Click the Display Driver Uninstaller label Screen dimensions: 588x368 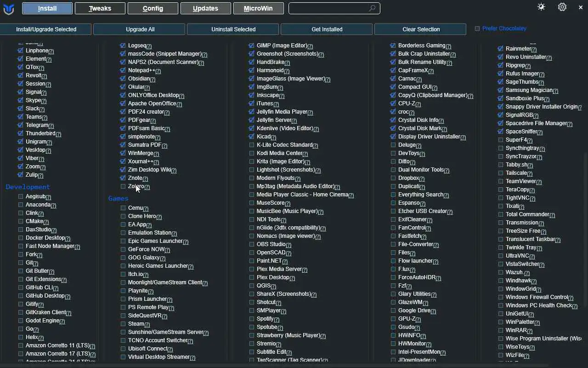(429, 137)
